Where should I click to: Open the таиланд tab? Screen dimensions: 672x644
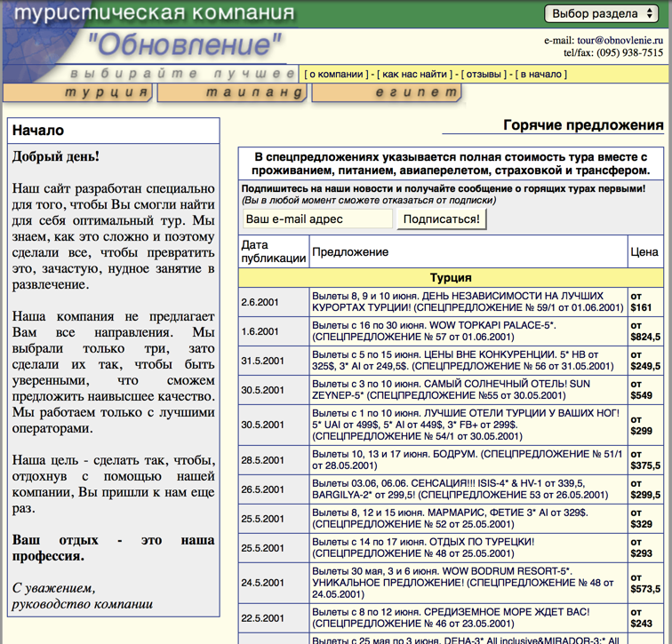232,93
